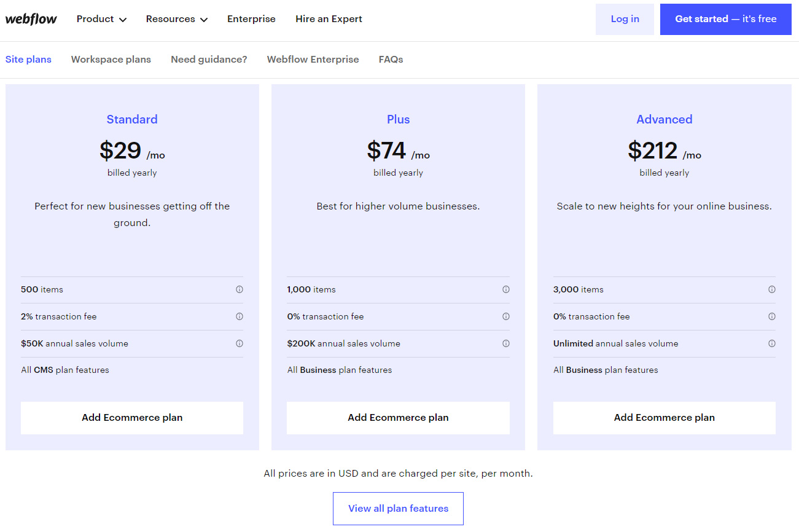This screenshot has height=532, width=799.
Task: Click the Log in button
Action: point(625,19)
